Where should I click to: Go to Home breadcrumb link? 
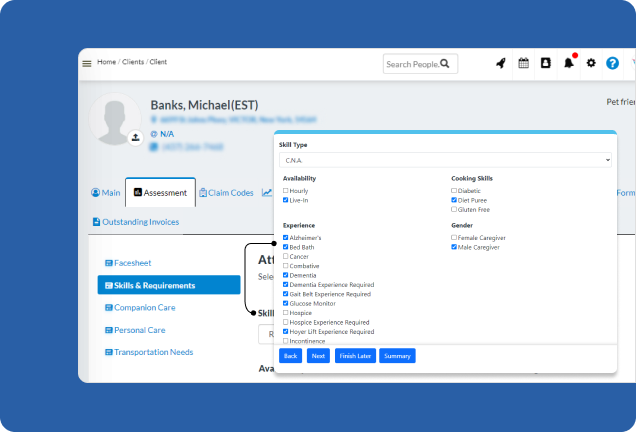(106, 62)
